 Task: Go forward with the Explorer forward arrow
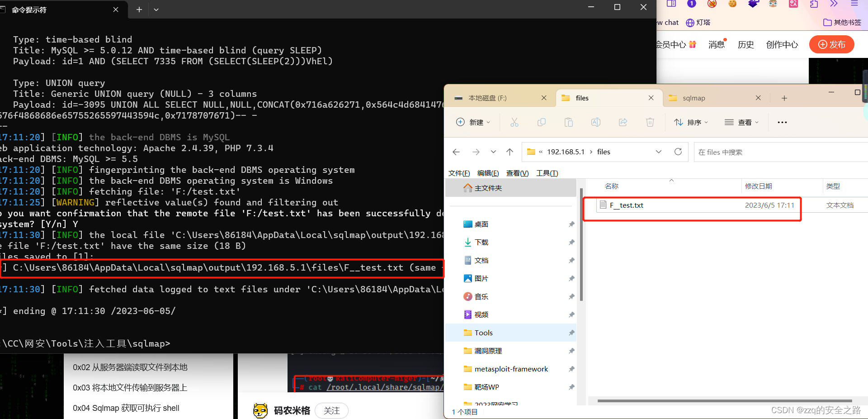(x=476, y=152)
